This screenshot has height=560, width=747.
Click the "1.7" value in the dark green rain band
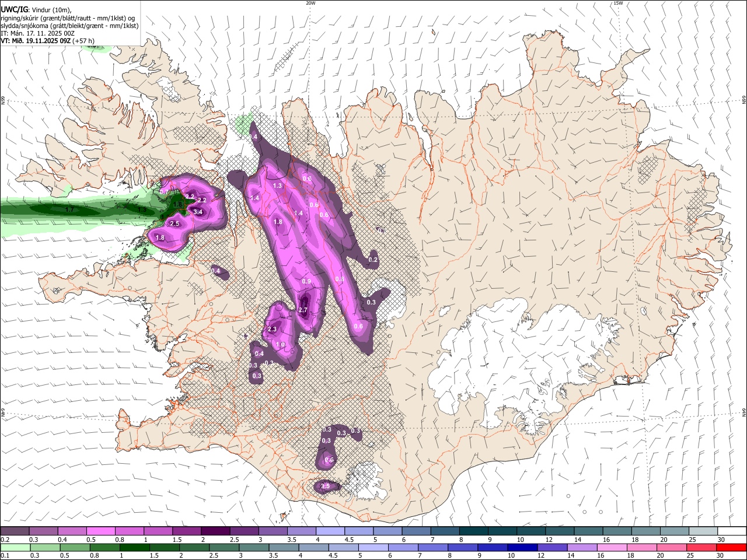click(69, 209)
